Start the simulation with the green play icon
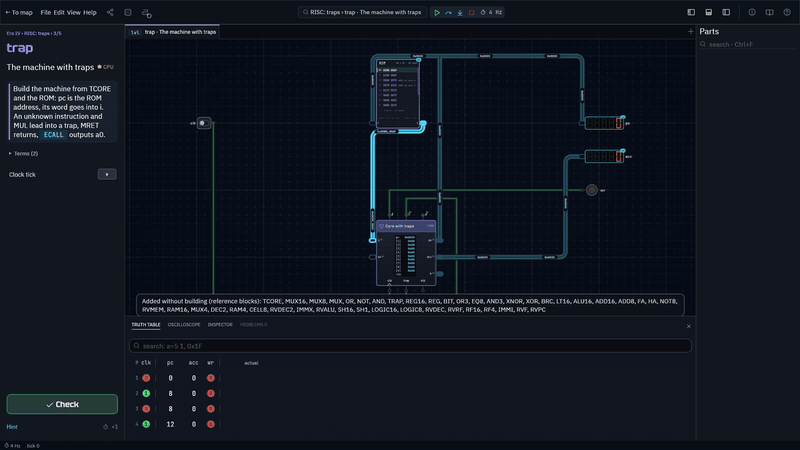 click(437, 12)
